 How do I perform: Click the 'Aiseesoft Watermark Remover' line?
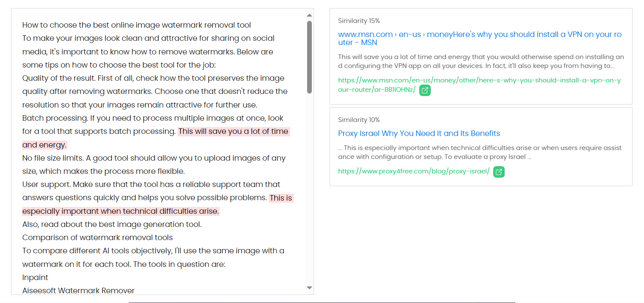tap(78, 291)
